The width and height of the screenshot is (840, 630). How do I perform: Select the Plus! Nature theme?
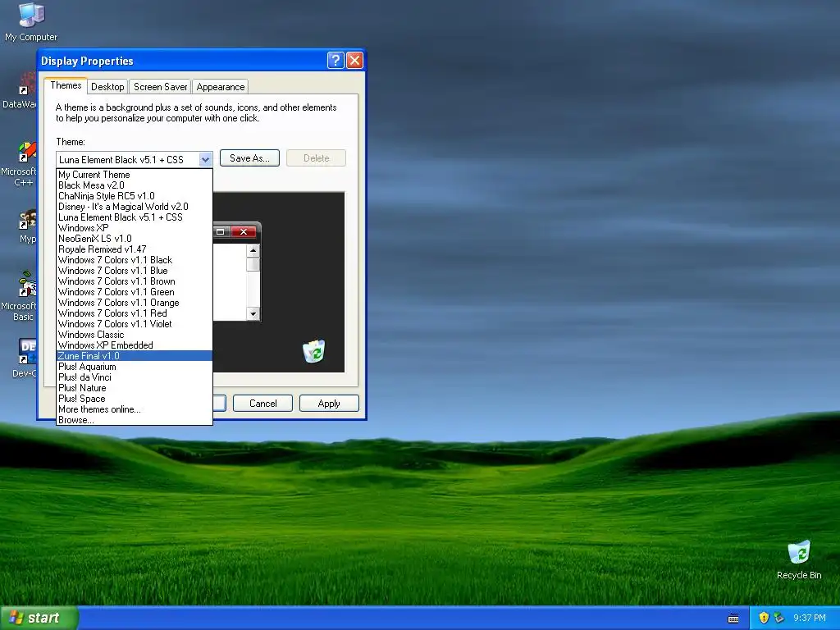click(135, 388)
